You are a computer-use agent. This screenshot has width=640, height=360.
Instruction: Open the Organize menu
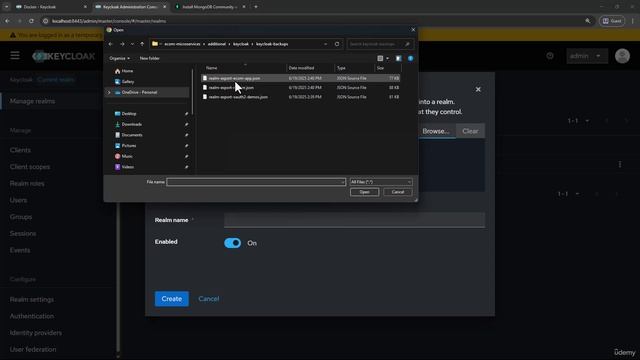click(x=119, y=58)
